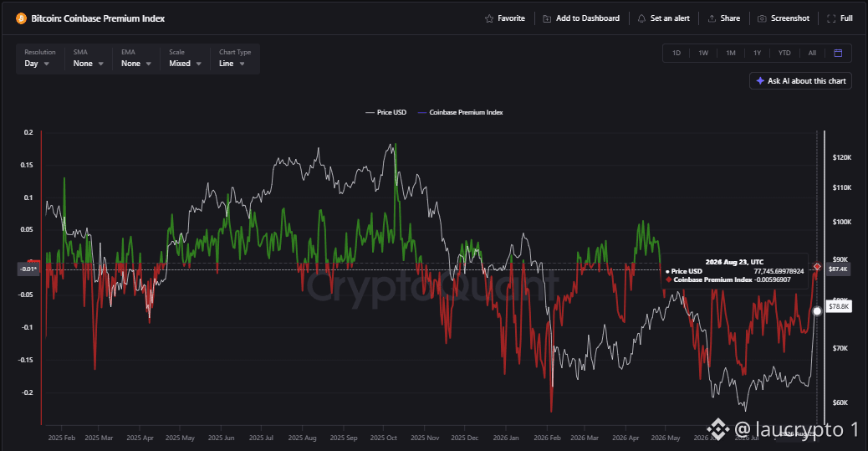This screenshot has height=451, width=868.
Task: Toggle Coinbase Premium Index series in legend
Action: 460,112
